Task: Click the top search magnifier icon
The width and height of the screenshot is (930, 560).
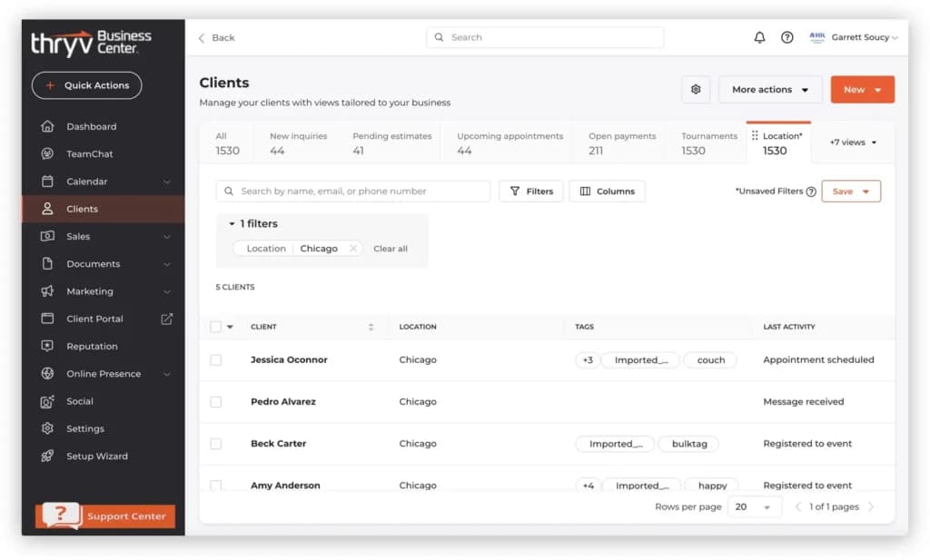Action: click(439, 37)
